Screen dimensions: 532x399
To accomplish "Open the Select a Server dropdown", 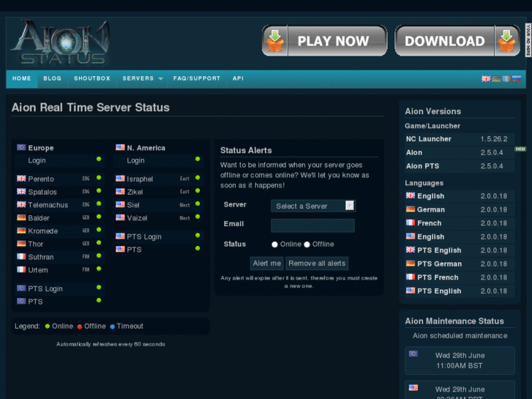I will [x=312, y=206].
